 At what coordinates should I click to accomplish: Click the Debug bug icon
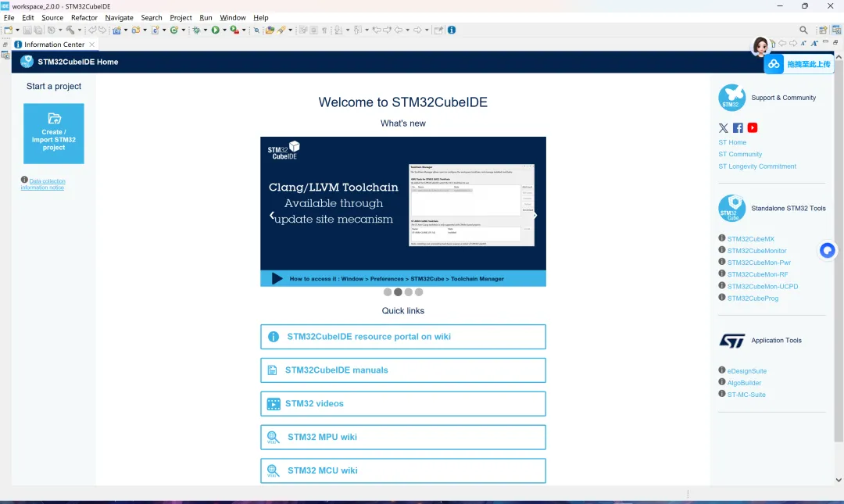click(196, 30)
